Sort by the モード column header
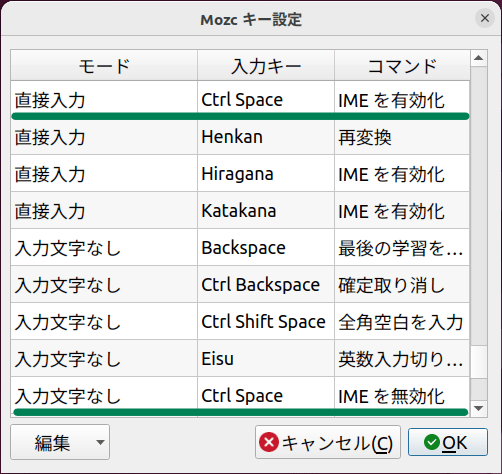Viewport: 502px width, 474px height. click(x=104, y=65)
